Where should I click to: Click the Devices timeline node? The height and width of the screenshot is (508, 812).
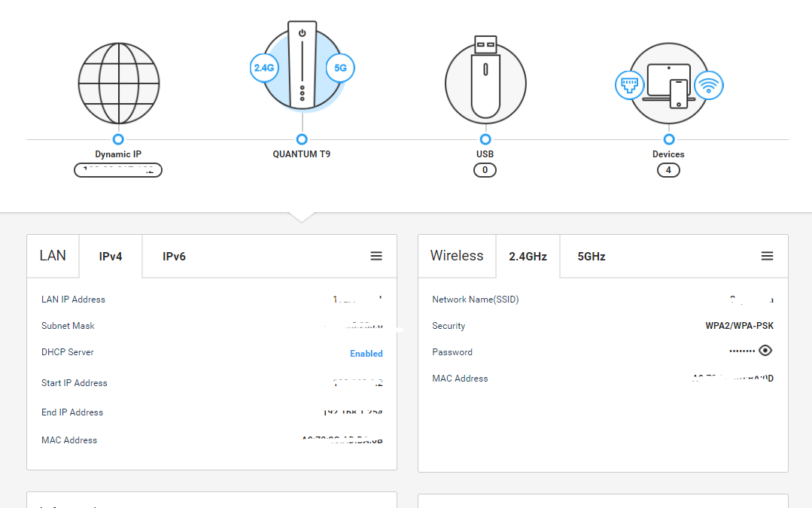pyautogui.click(x=669, y=139)
